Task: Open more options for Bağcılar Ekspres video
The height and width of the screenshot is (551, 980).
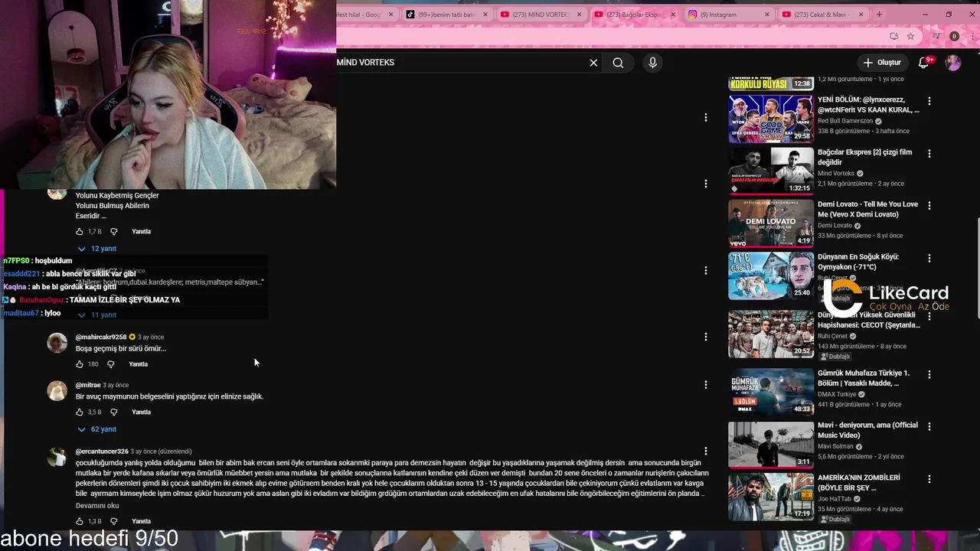Action: tap(929, 154)
